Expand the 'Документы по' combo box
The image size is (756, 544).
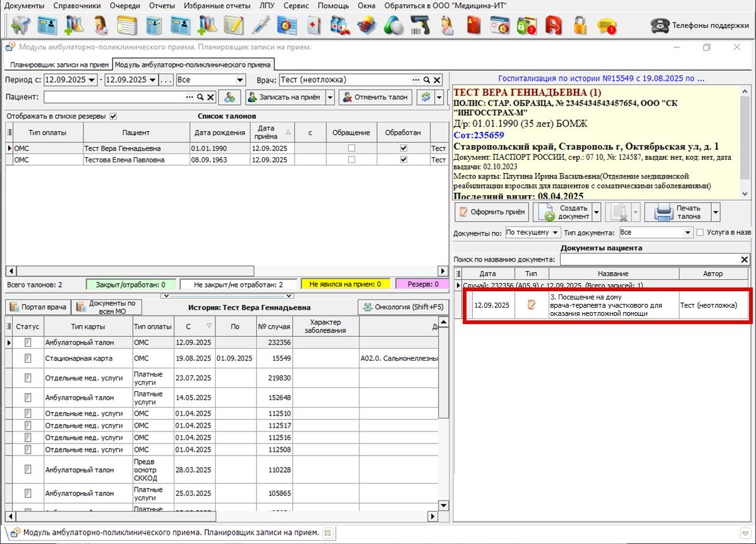(x=556, y=233)
